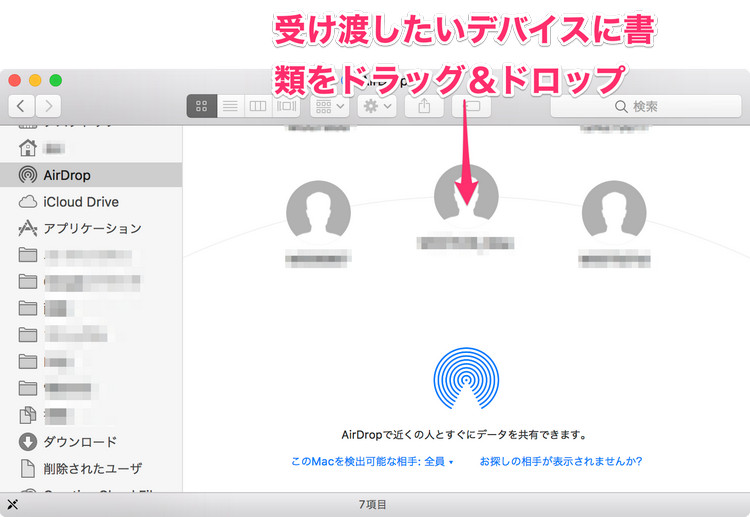
Task: Open このMacを検出可能な相手: 全員 dropdown
Action: [372, 462]
